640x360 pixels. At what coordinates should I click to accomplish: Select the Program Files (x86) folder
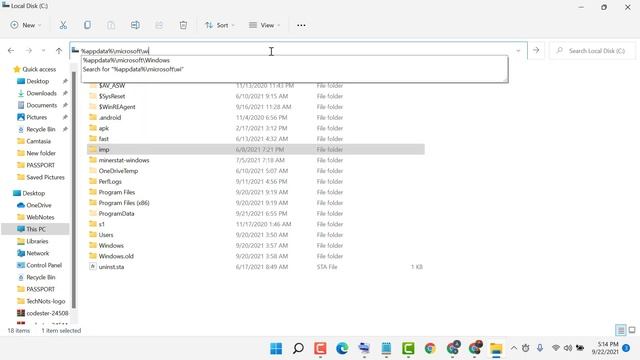click(124, 203)
